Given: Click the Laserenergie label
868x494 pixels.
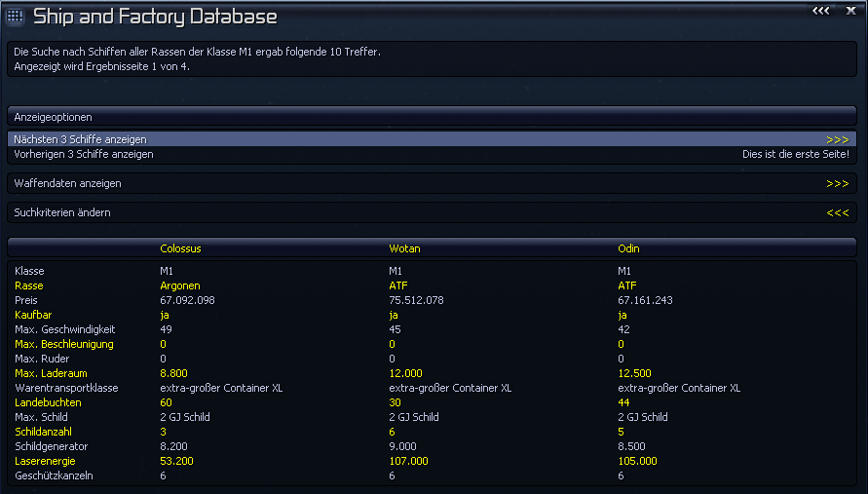Looking at the screenshot, I should (x=45, y=461).
